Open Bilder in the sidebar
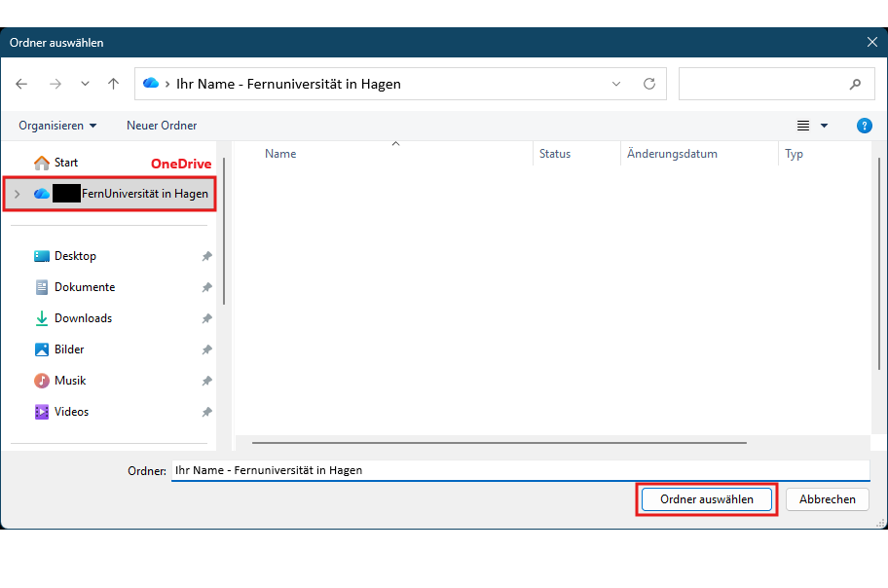This screenshot has width=888, height=588. 58,349
